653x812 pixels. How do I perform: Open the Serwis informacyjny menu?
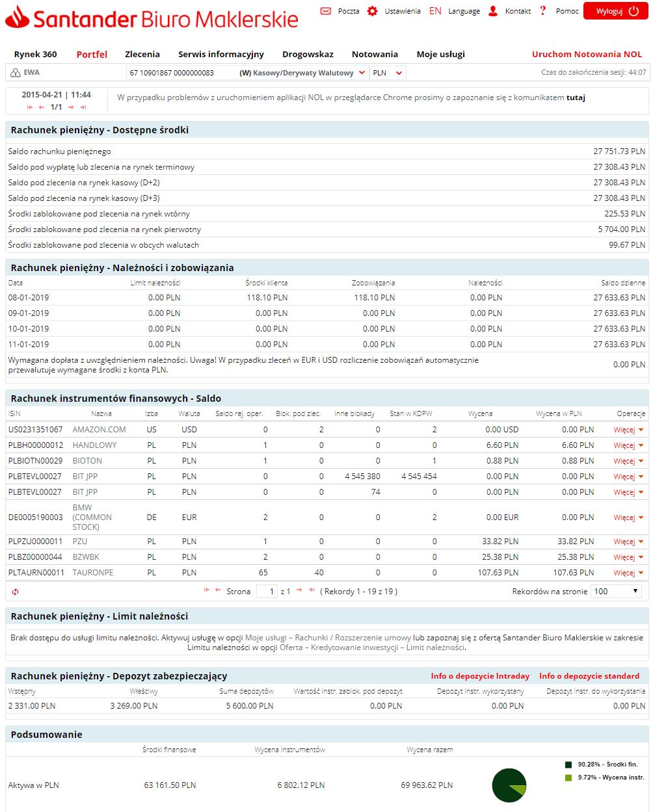click(221, 55)
